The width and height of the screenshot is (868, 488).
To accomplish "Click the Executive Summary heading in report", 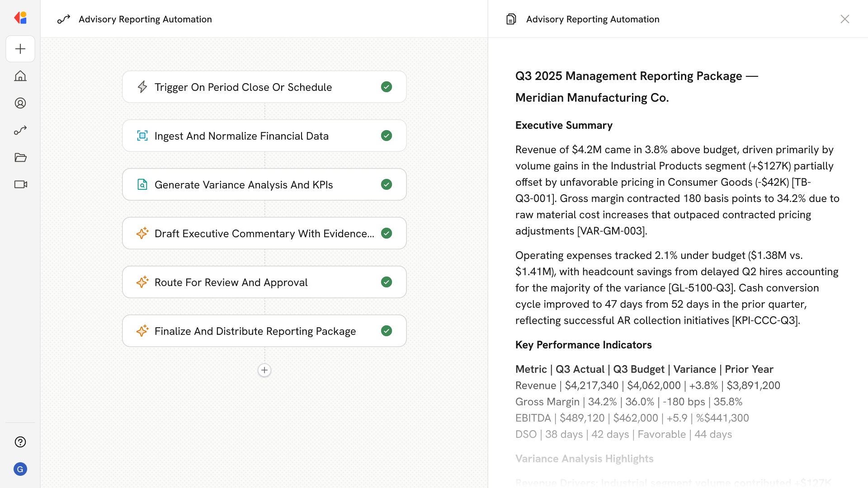I will click(x=564, y=125).
